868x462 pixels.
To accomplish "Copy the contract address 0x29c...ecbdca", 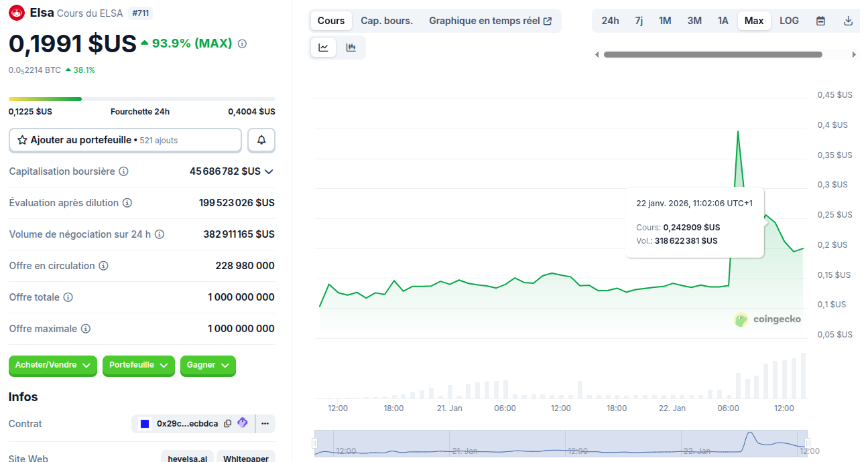I will coord(228,423).
